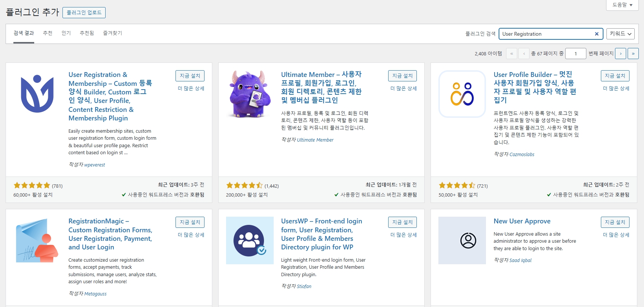Click the 플러그인 업로드 button
The height and width of the screenshot is (307, 644).
click(84, 13)
